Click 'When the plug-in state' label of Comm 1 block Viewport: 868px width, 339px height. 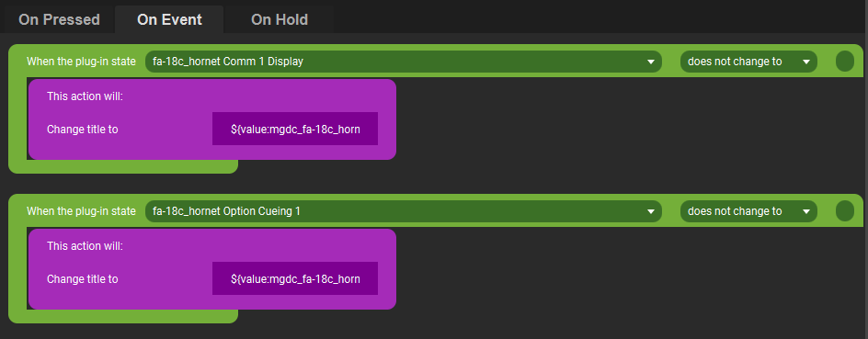[x=81, y=62]
